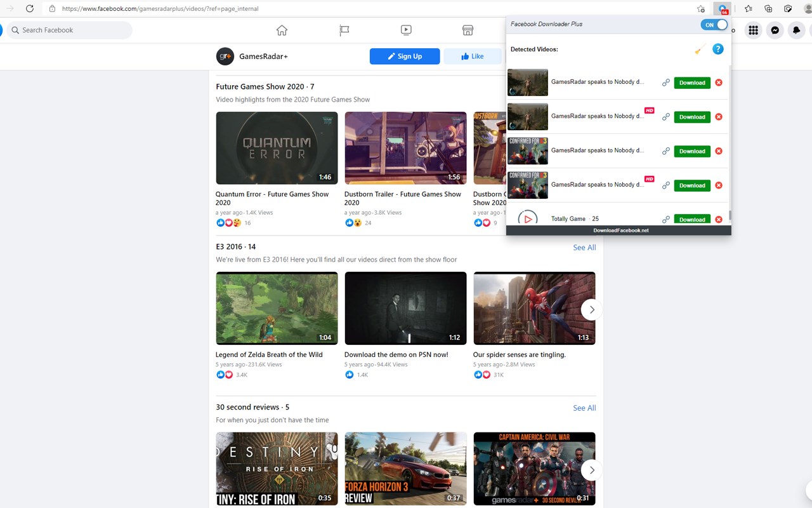Copy link of the HD forest-thumbnail video
This screenshot has height=508, width=812.
tap(665, 117)
